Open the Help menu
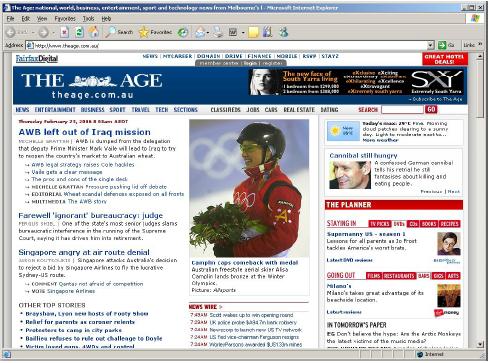Viewport: 489px width, 363px height. 106,19
